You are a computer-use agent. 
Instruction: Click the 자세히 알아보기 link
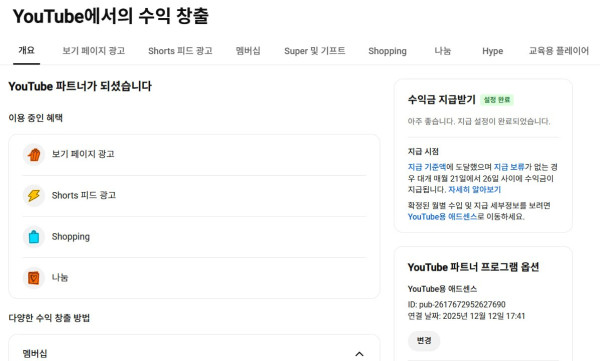[x=474, y=189]
